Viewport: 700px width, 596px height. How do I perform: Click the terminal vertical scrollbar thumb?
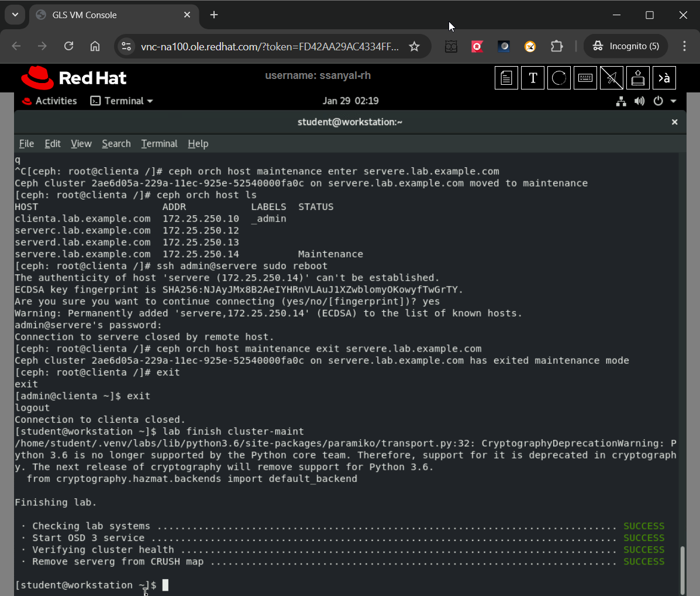tap(681, 569)
